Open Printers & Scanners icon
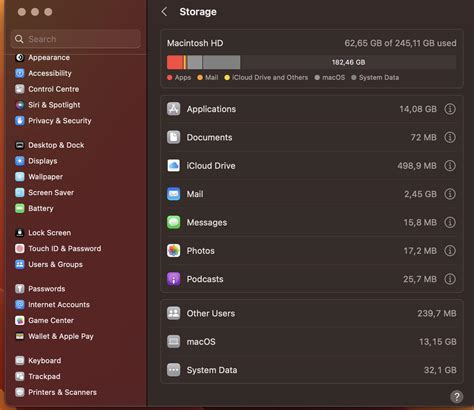Viewport: 474px width, 410px height. [20, 392]
